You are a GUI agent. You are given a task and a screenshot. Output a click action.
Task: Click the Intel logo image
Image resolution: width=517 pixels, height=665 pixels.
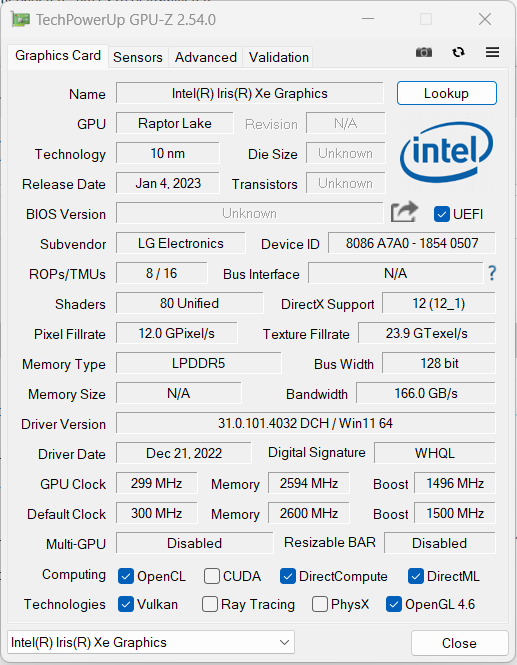[447, 152]
